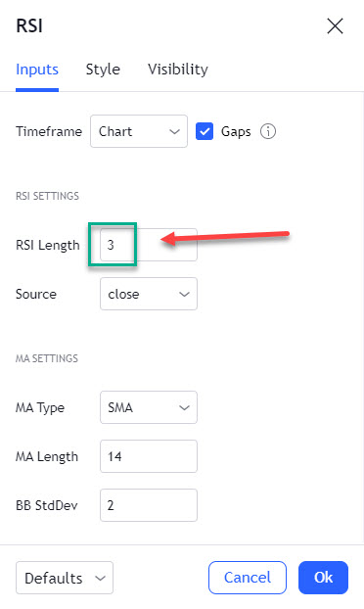The image size is (364, 609).
Task: Click the MA SETTINGS section heading
Action: click(47, 358)
